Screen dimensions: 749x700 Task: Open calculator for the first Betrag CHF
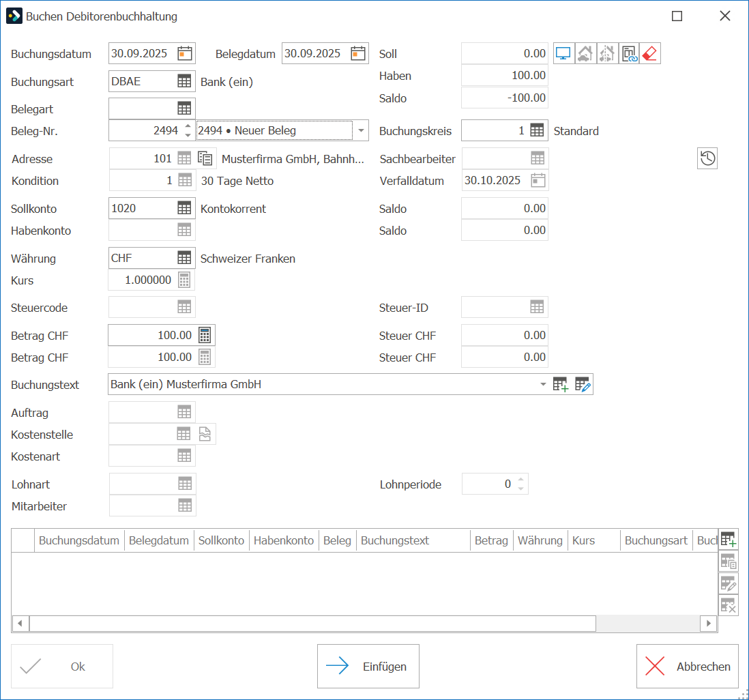[205, 336]
